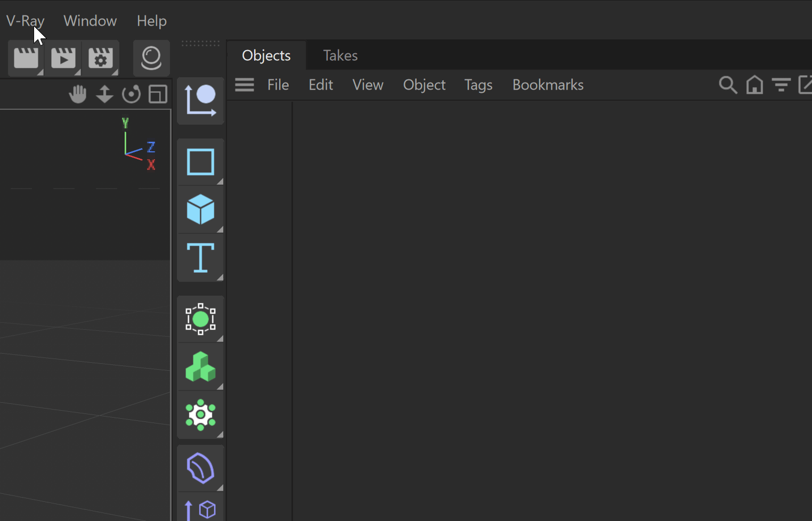812x521 pixels.
Task: Click the Object Manager search icon
Action: click(x=728, y=85)
